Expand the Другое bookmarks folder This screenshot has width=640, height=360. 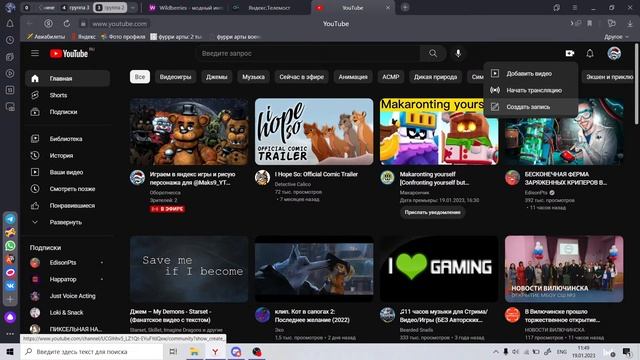pyautogui.click(x=616, y=37)
